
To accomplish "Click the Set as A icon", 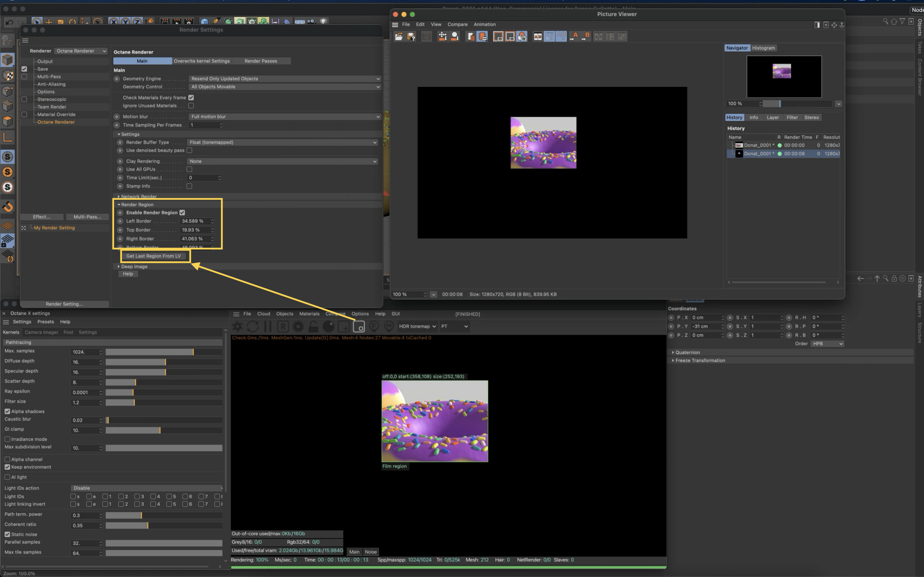I will pos(574,37).
